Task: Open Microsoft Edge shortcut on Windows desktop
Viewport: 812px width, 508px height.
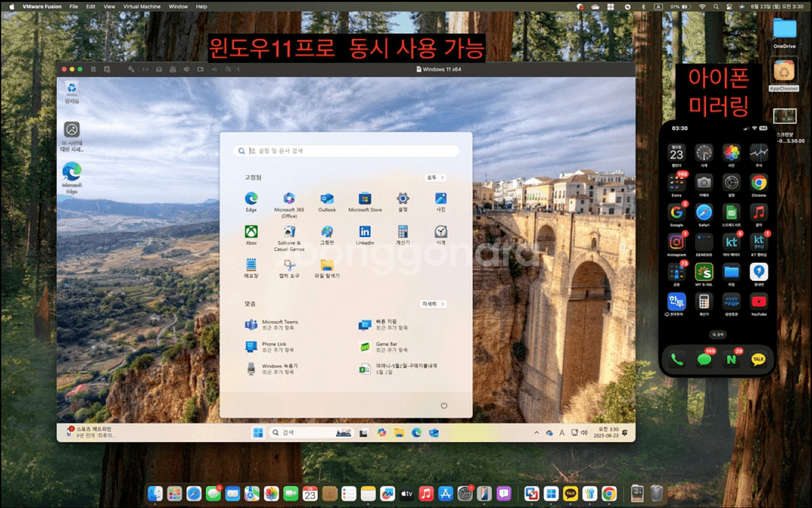Action: click(x=71, y=177)
